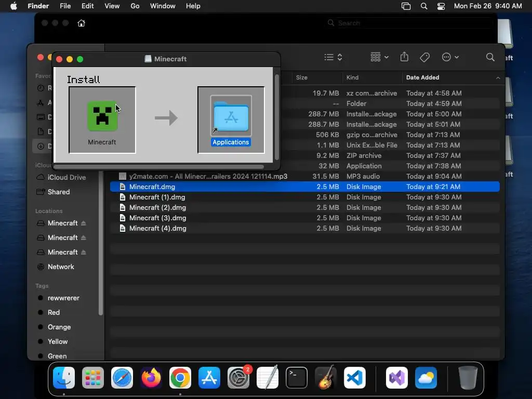Open the File menu
The image size is (532, 399).
click(x=65, y=6)
